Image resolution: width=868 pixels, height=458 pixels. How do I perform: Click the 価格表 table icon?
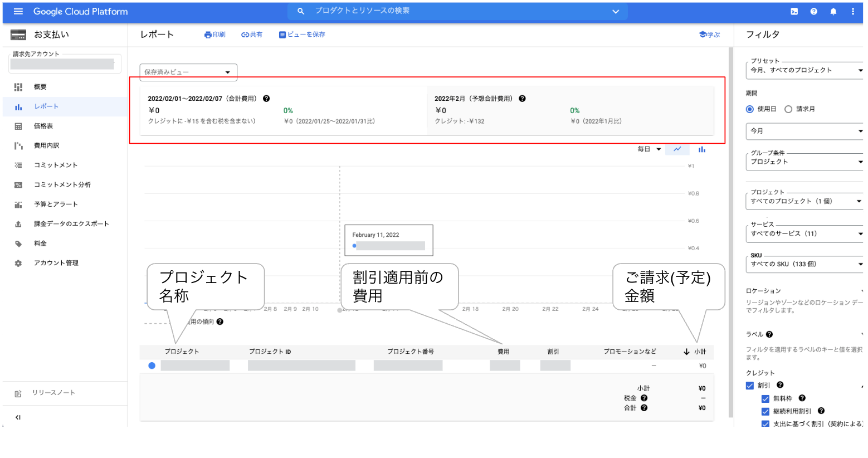18,126
